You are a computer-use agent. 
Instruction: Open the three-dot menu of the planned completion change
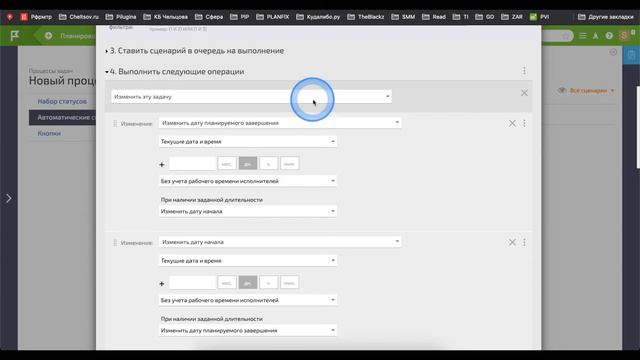point(524,123)
